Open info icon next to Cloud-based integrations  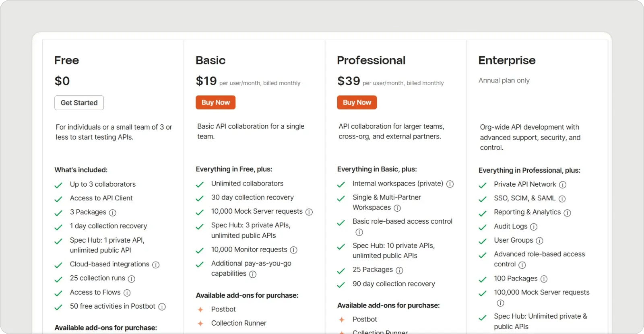(x=156, y=265)
